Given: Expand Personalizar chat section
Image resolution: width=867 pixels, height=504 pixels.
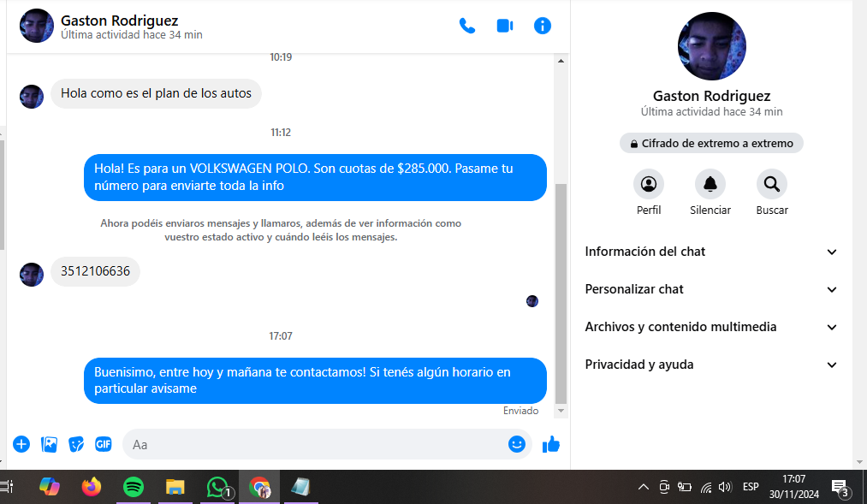Looking at the screenshot, I should [710, 289].
